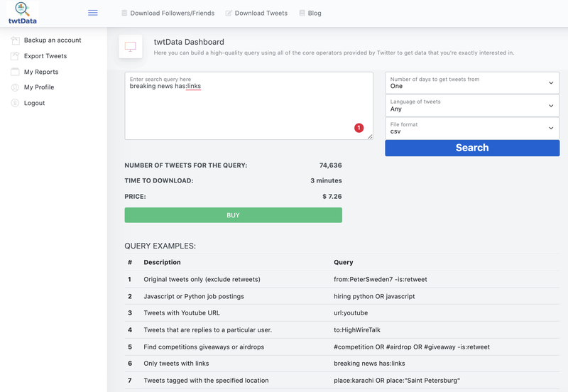Click description Original tweets only
The width and height of the screenshot is (568, 392).
[x=202, y=279]
